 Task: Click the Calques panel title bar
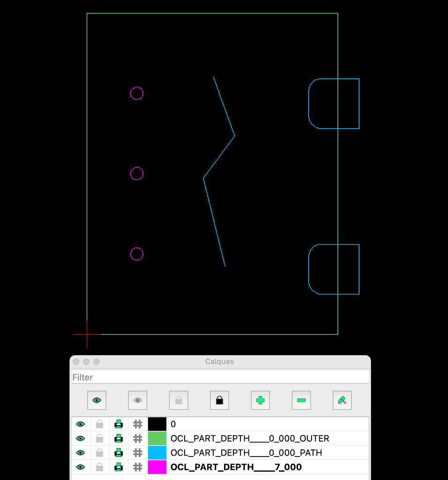[220, 361]
